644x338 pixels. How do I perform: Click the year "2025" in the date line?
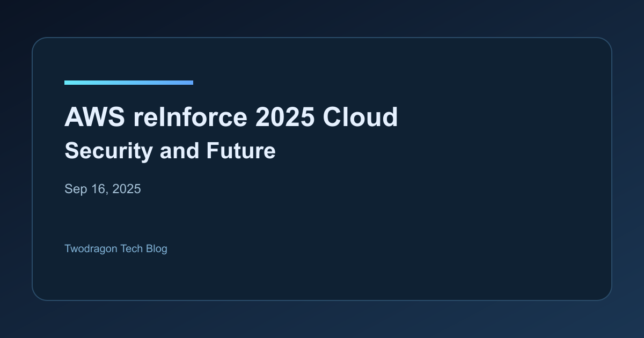coord(127,189)
